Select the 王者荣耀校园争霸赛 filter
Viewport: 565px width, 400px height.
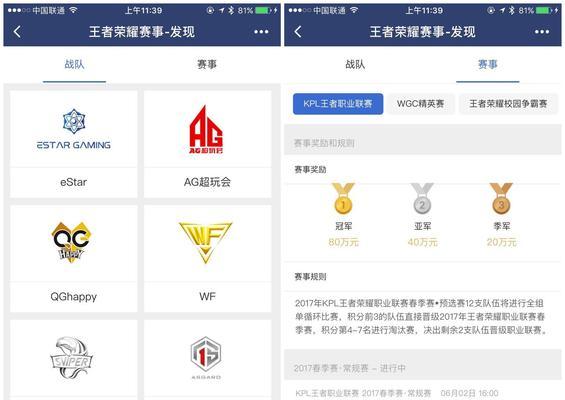[x=508, y=104]
